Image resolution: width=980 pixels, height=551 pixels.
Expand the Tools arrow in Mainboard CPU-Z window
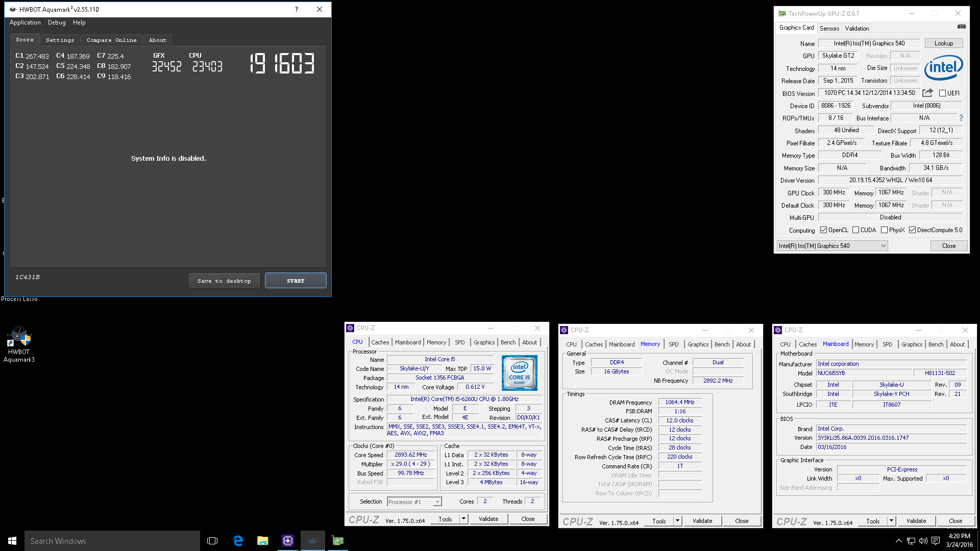[891, 521]
